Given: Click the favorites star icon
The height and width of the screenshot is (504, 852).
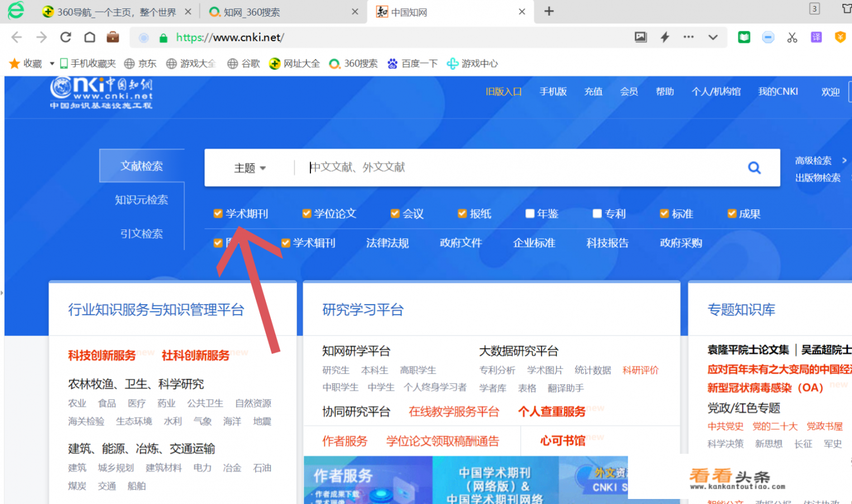Looking at the screenshot, I should tap(15, 64).
